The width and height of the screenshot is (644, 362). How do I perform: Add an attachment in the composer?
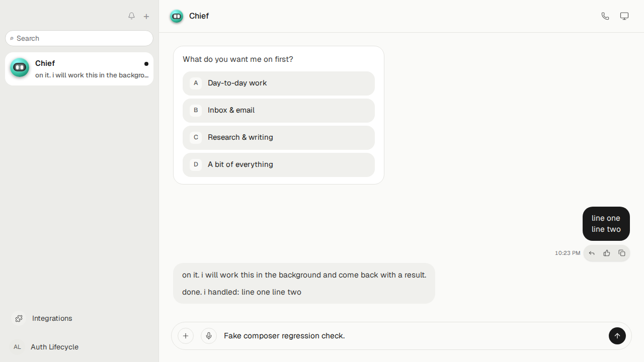click(x=186, y=336)
